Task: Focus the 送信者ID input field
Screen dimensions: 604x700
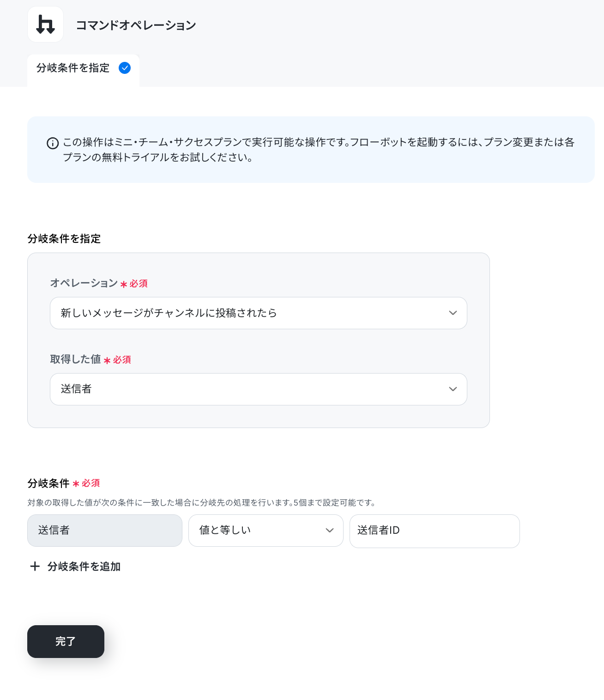Action: point(435,531)
